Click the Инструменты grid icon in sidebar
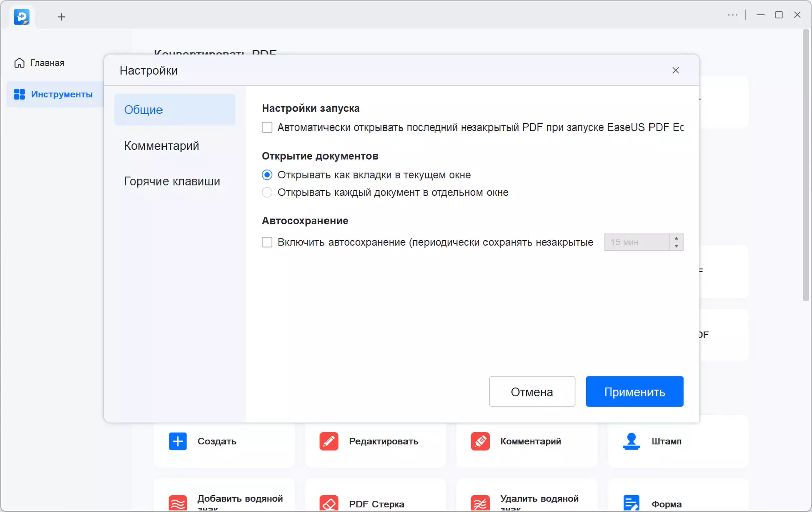The image size is (812, 512). pos(19,94)
